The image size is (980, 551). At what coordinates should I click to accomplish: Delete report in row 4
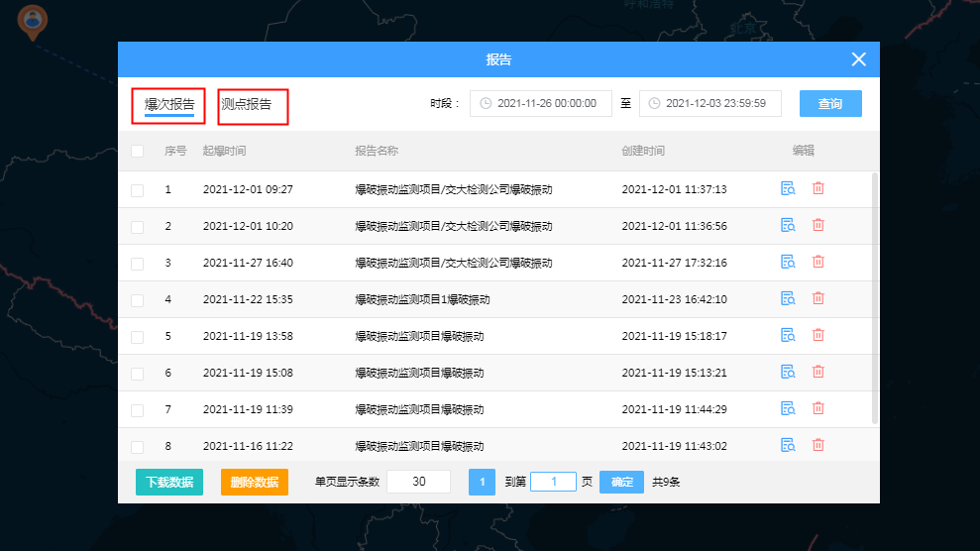click(818, 298)
